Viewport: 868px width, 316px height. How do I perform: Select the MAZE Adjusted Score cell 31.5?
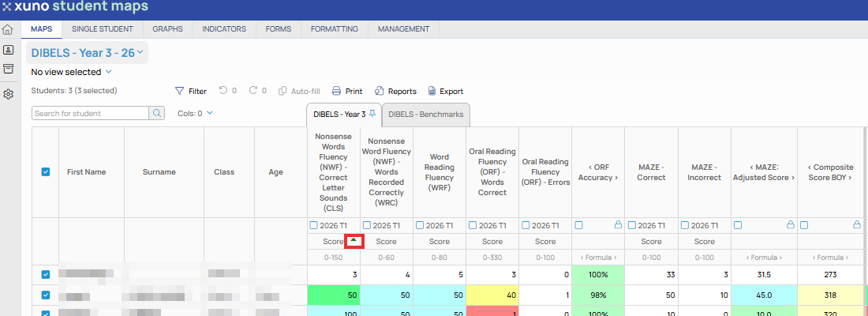(764, 275)
